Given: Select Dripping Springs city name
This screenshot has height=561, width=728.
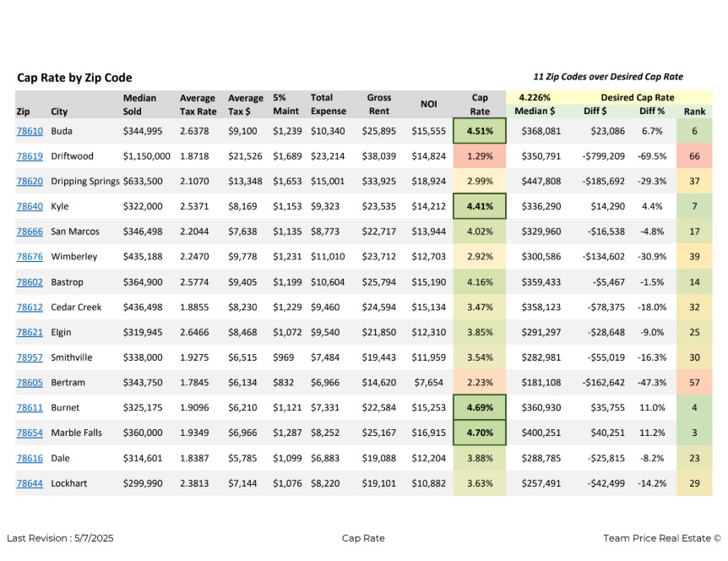Looking at the screenshot, I should point(85,181).
